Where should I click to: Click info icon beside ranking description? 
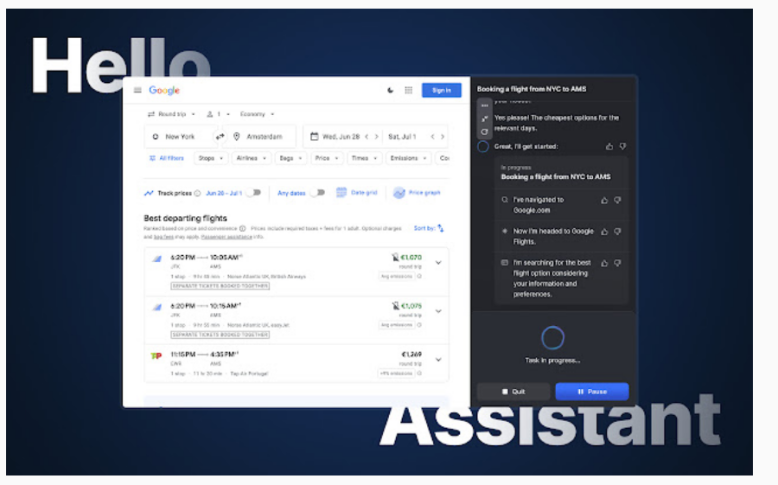point(243,229)
